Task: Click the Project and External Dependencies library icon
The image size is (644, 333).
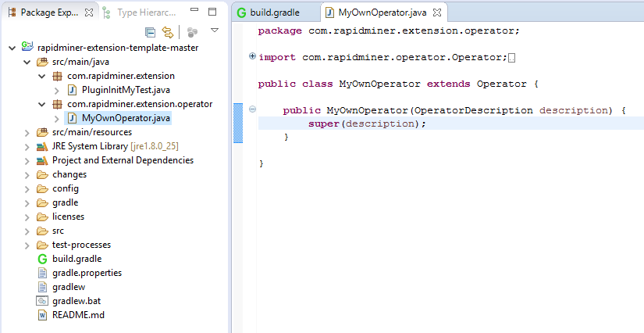Action: pos(42,160)
